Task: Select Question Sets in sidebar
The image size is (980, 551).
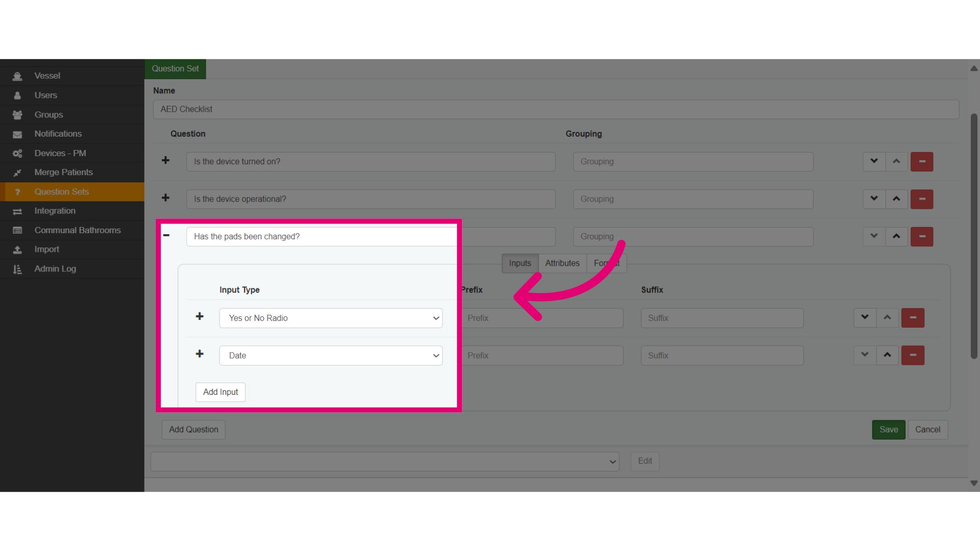Action: point(72,192)
